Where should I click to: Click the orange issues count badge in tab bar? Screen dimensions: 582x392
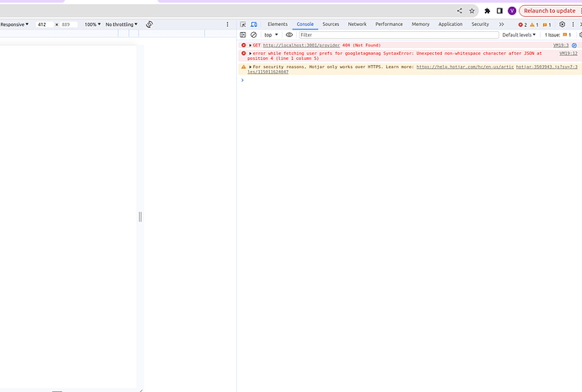pyautogui.click(x=547, y=24)
